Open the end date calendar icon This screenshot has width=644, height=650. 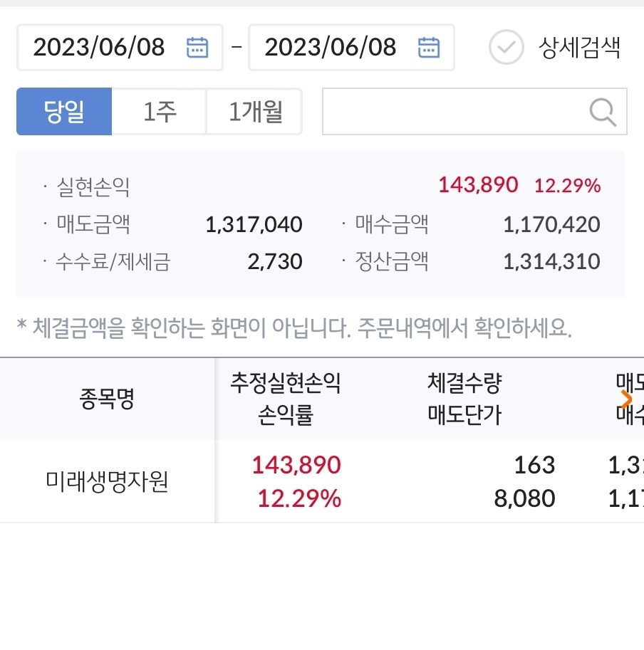[x=428, y=47]
